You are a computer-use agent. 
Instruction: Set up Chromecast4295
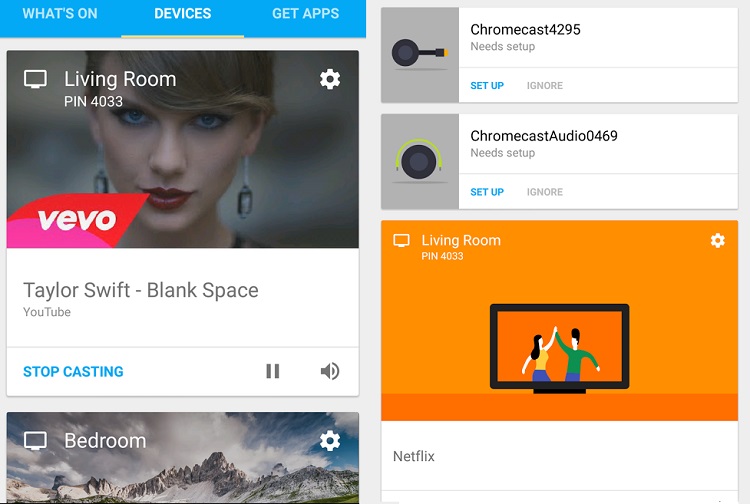tap(487, 86)
